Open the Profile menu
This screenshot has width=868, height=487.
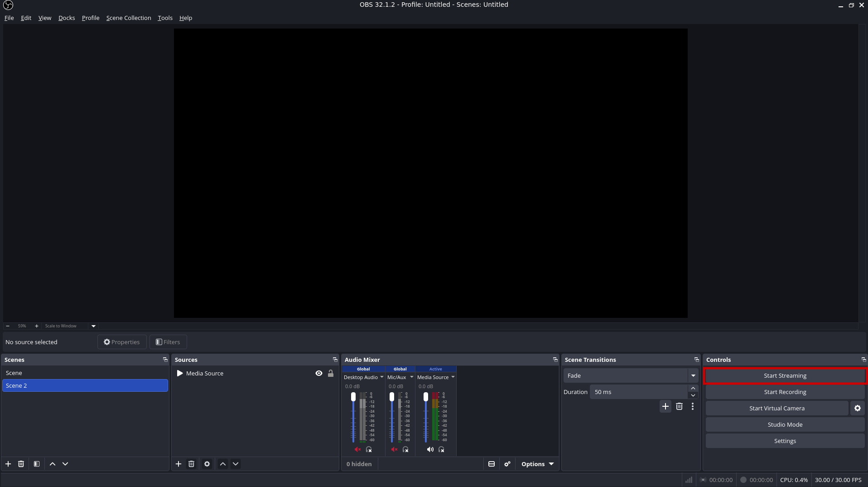click(91, 18)
